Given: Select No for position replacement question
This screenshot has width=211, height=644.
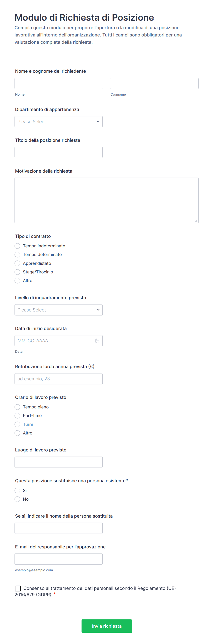Looking at the screenshot, I should (x=17, y=499).
